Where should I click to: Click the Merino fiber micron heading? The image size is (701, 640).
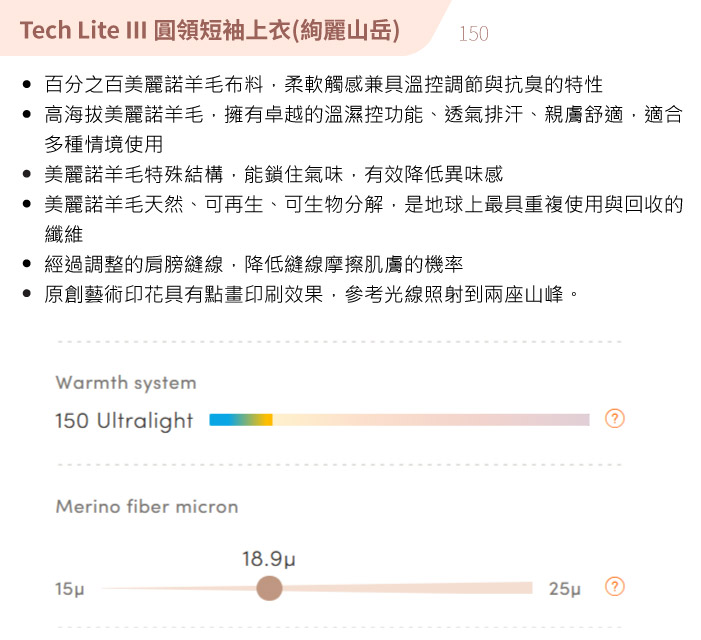click(x=147, y=506)
